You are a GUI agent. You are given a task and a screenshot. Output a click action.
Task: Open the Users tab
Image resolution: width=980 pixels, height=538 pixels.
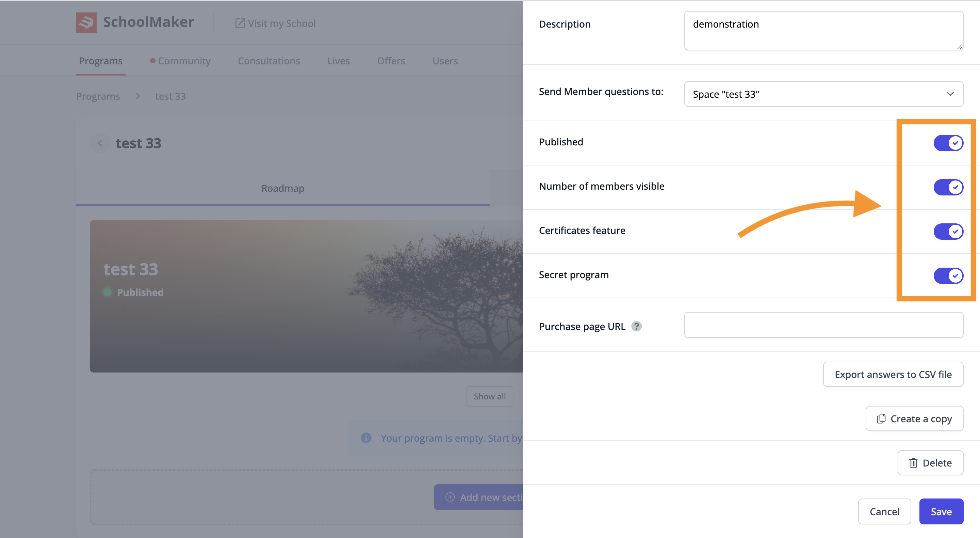coord(445,61)
